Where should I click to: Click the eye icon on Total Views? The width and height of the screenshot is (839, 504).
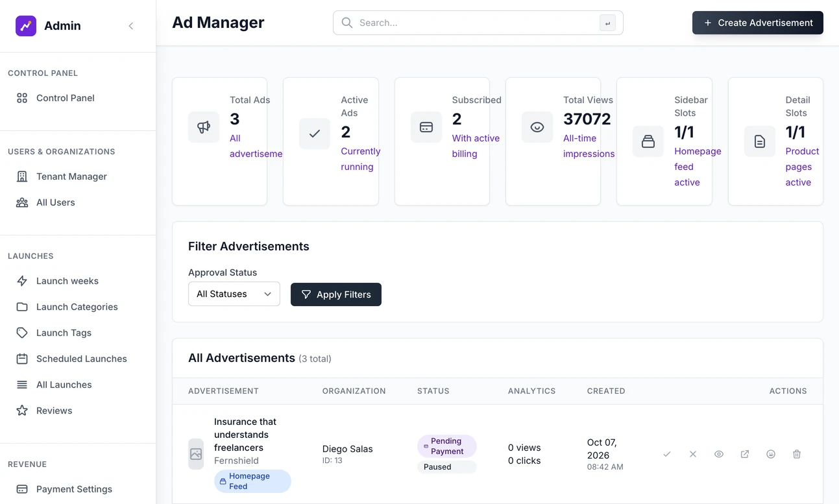click(x=537, y=127)
